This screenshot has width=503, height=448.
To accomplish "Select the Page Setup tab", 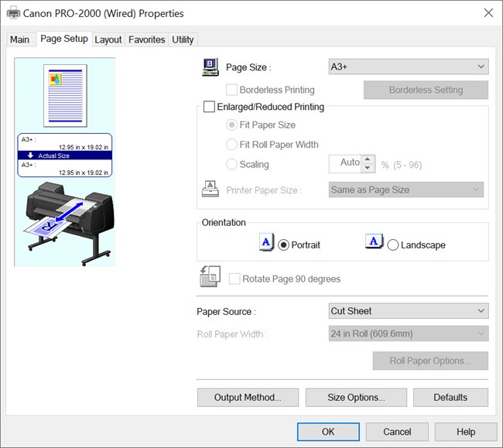I will pyautogui.click(x=64, y=39).
